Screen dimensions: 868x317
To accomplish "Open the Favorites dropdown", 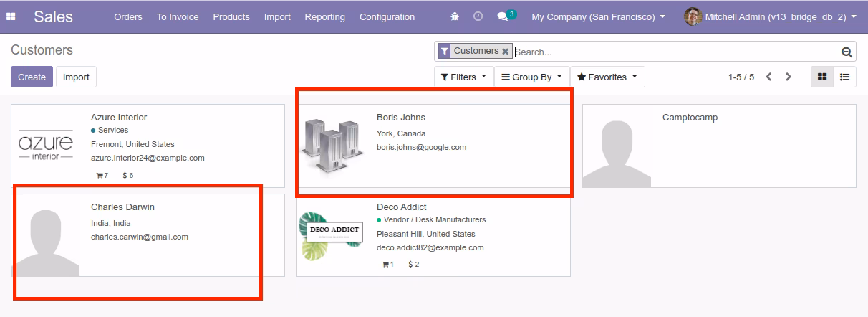I will click(607, 77).
